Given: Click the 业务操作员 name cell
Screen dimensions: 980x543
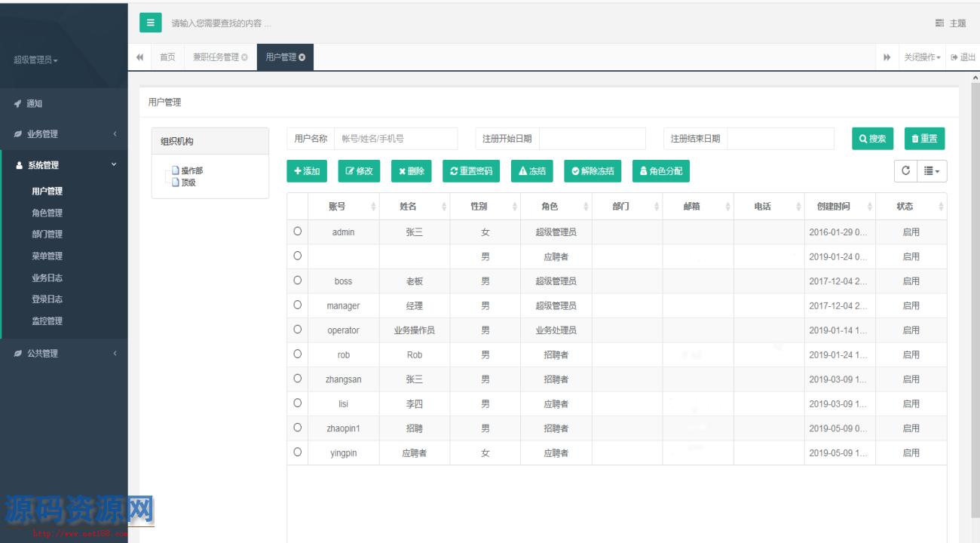Looking at the screenshot, I should tap(415, 330).
